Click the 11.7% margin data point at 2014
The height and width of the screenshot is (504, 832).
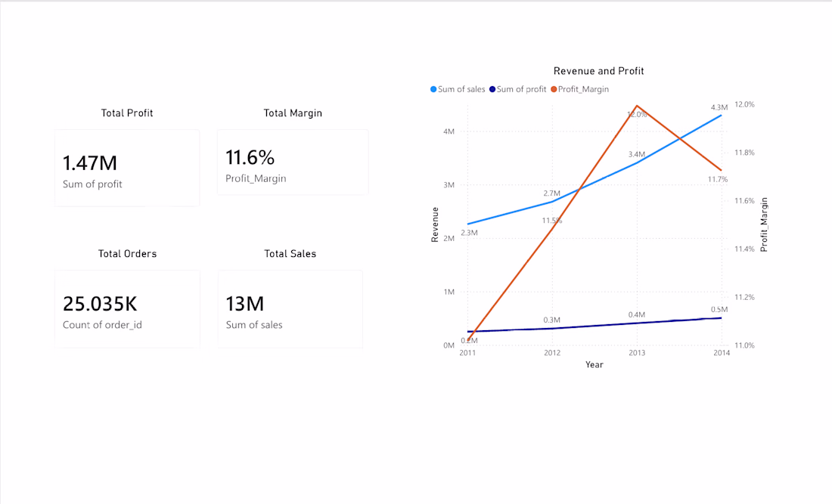point(721,170)
